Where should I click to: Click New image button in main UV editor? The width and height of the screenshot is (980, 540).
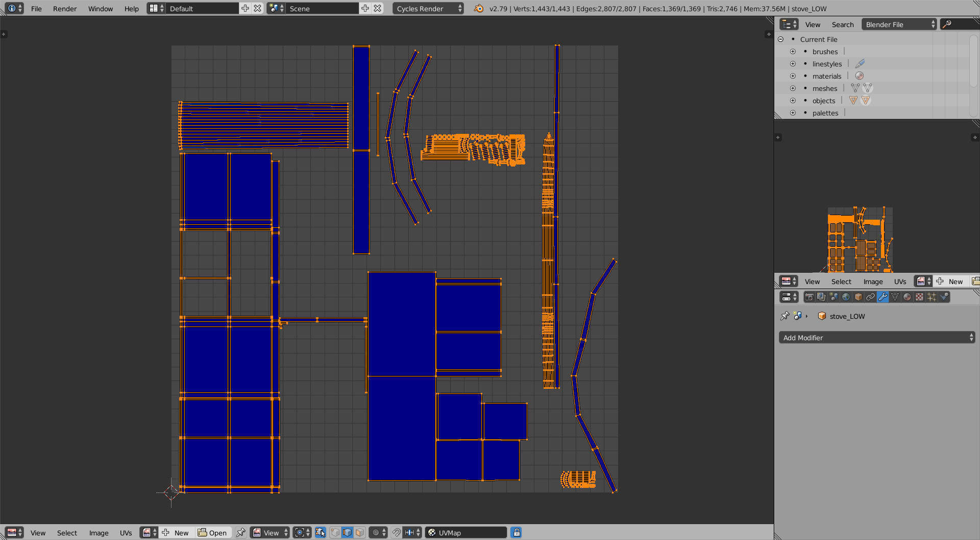[x=176, y=533]
